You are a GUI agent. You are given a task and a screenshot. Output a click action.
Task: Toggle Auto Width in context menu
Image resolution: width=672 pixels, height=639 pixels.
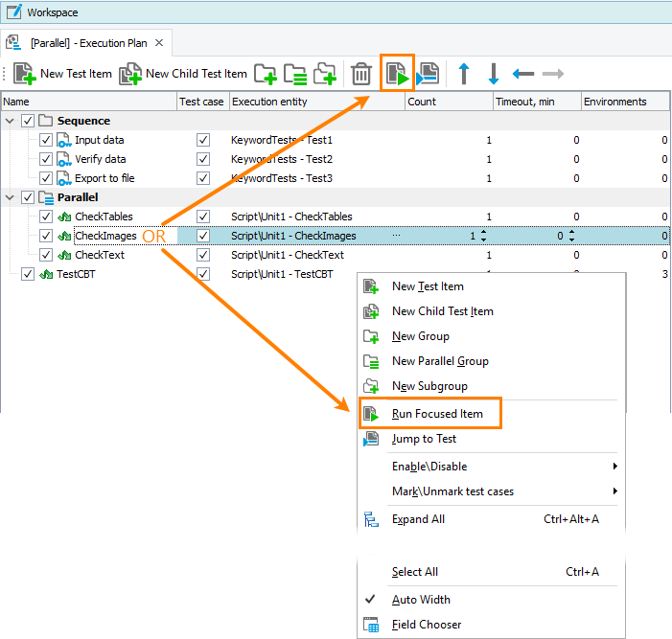492,600
